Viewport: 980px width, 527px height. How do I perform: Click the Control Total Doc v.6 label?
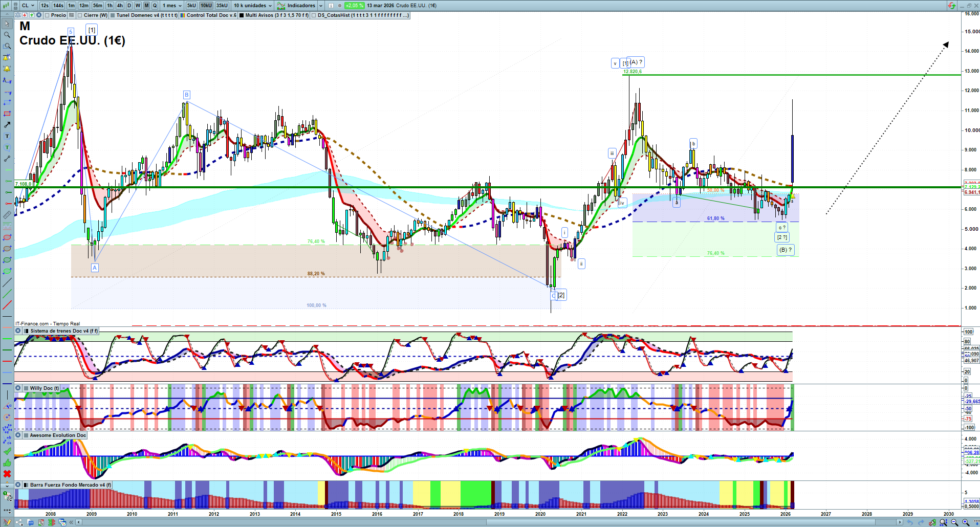coord(211,15)
